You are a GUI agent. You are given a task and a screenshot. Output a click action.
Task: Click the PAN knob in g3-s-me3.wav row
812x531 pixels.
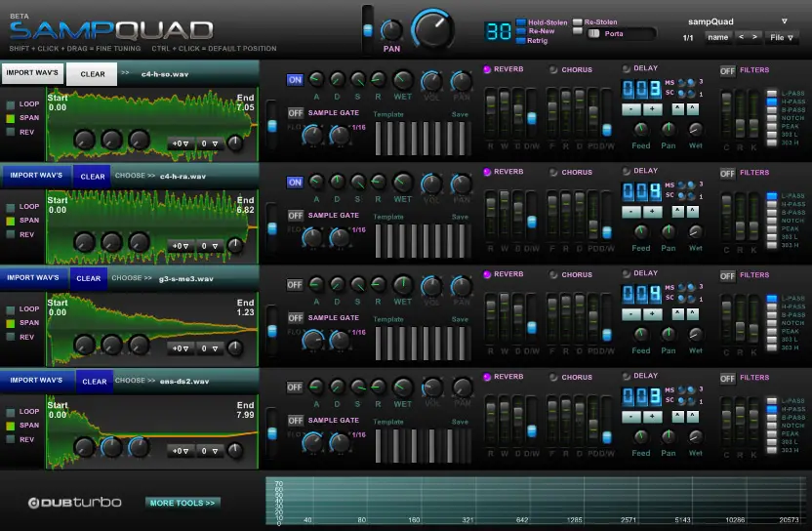(x=461, y=285)
